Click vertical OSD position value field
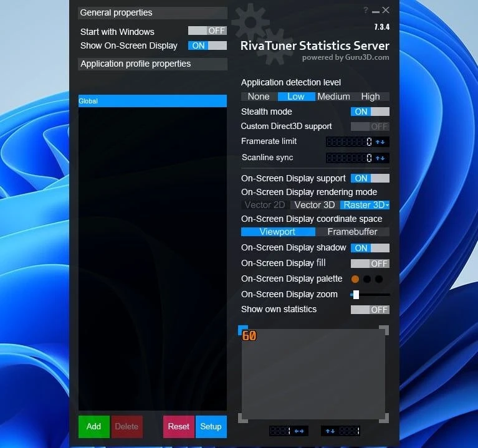478x448 pixels. point(350,431)
